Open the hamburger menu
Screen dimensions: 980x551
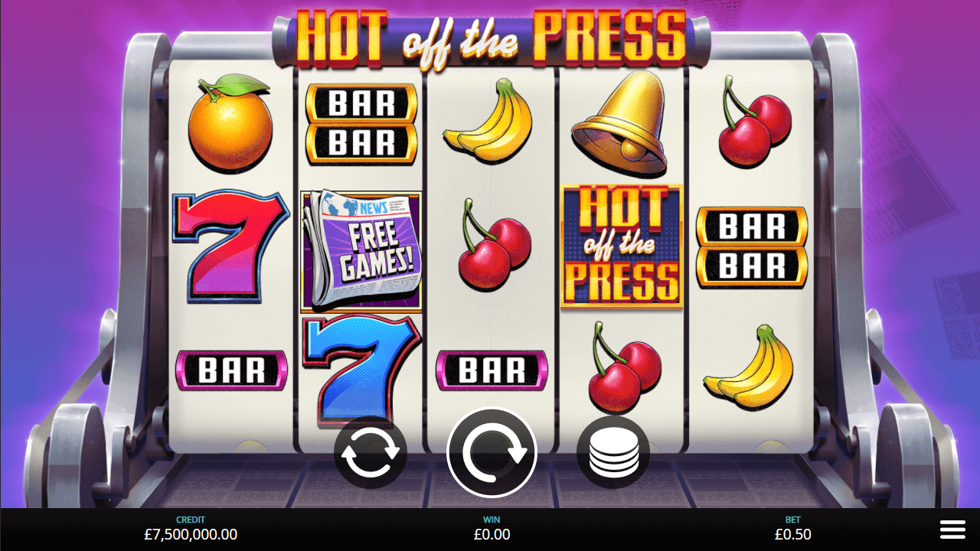click(952, 529)
